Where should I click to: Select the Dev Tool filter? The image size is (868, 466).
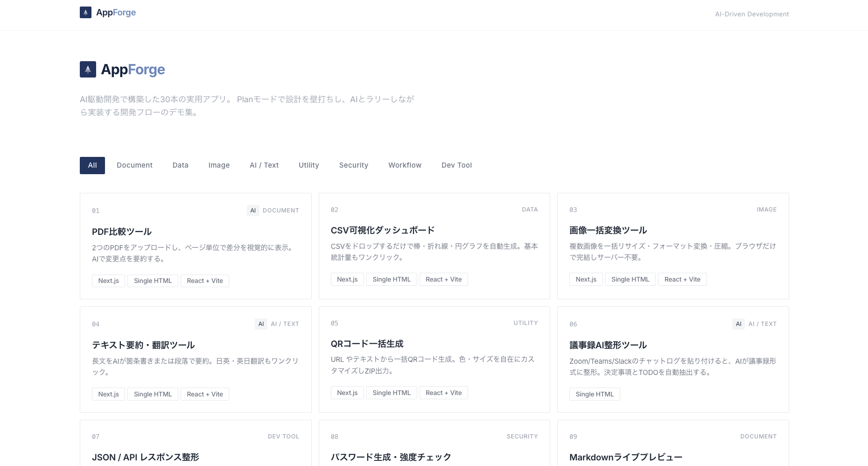[x=456, y=165]
